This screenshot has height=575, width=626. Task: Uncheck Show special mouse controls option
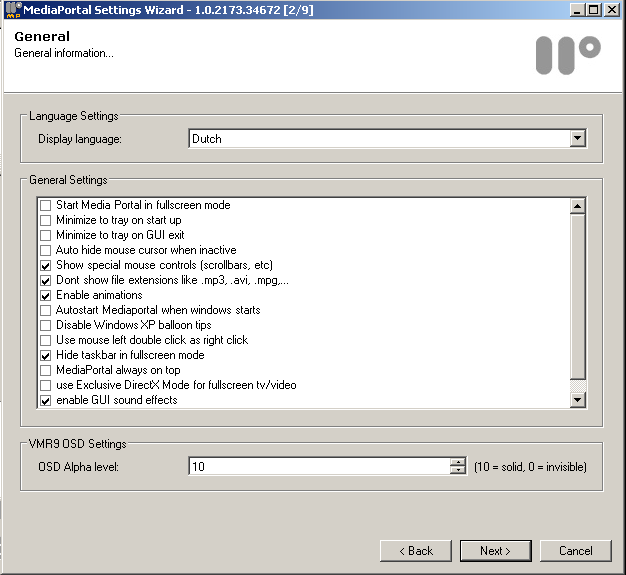coord(46,266)
